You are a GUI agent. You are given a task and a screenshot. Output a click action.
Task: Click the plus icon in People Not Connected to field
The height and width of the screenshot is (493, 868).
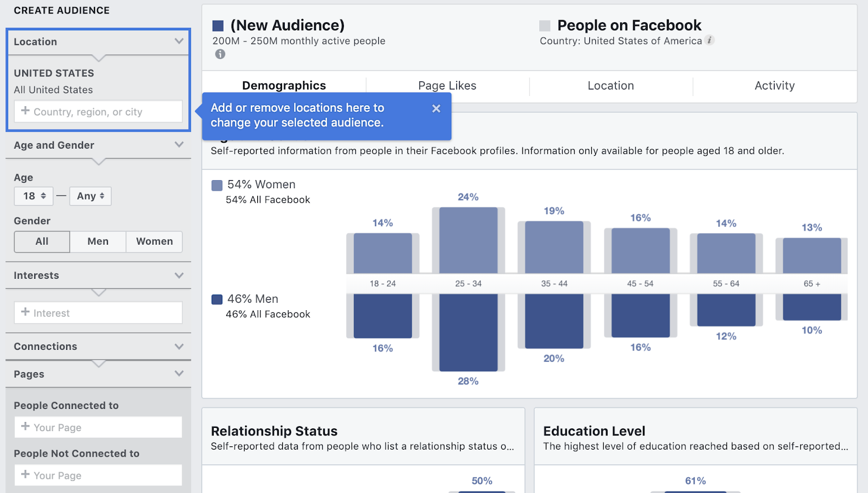(25, 474)
